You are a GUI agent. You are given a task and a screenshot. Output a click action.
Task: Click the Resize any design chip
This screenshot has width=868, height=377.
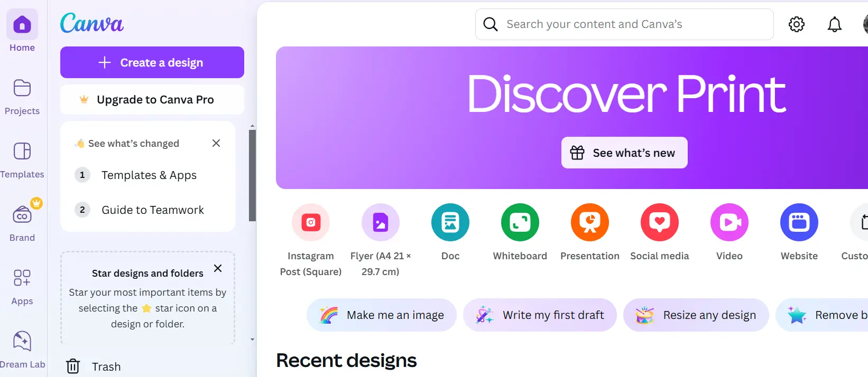click(x=696, y=315)
